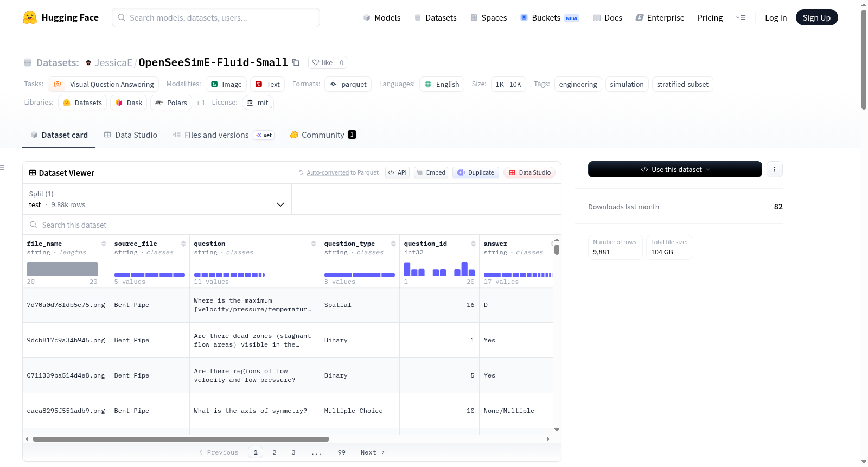
Task: Click the simulation tag
Action: pos(627,84)
